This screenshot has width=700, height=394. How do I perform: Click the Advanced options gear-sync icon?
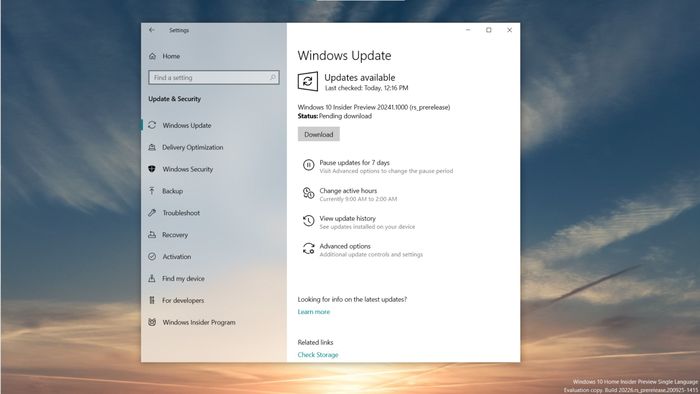[x=308, y=249]
